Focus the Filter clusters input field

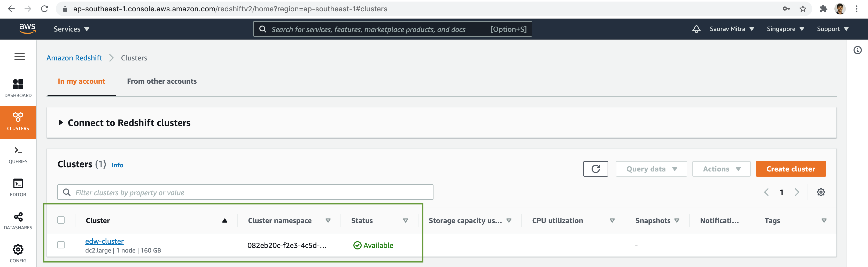245,192
